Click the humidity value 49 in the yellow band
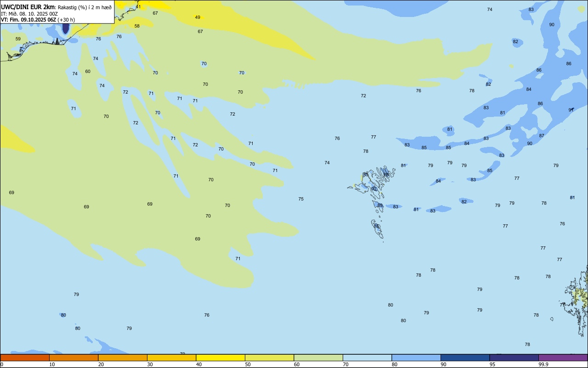Viewport: 588px width, 368px height. tap(198, 17)
